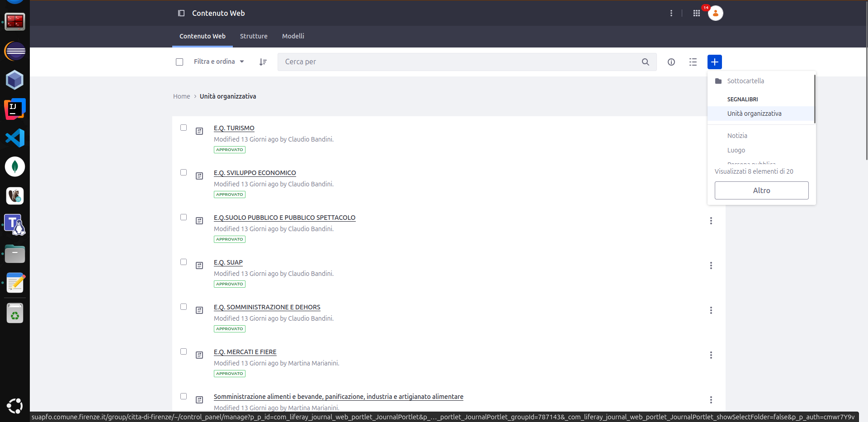Open the header options kebab dropdown
The height and width of the screenshot is (422, 868).
(x=671, y=13)
